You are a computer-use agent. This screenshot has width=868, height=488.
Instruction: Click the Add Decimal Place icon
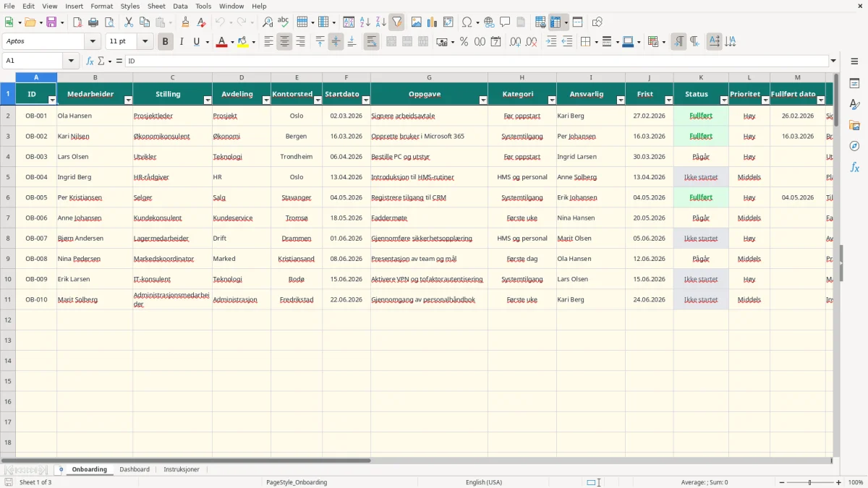[x=515, y=42]
